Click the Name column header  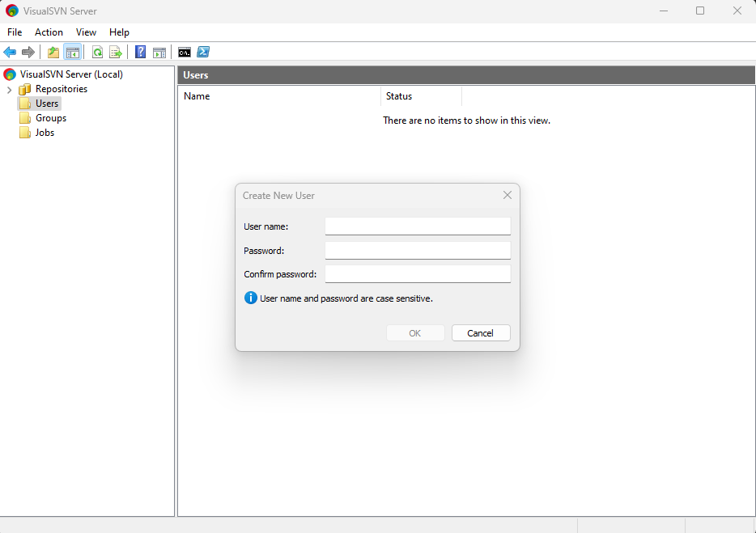click(197, 96)
